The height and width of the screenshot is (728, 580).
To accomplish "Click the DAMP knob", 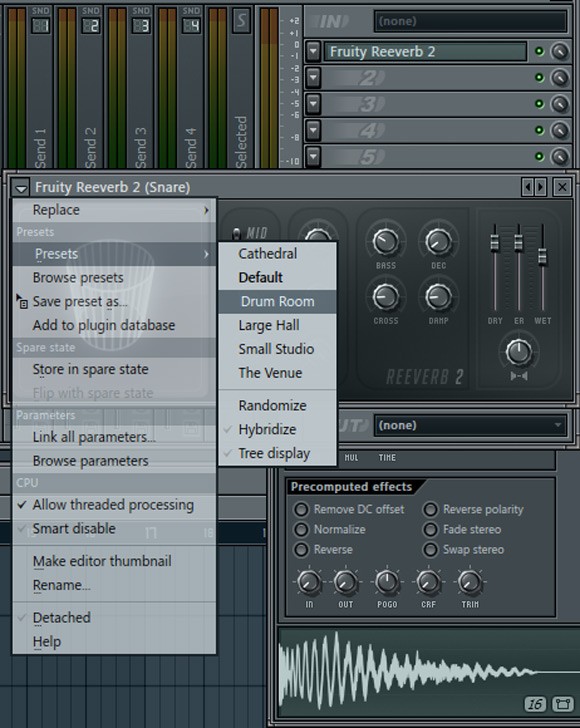I will [x=438, y=297].
